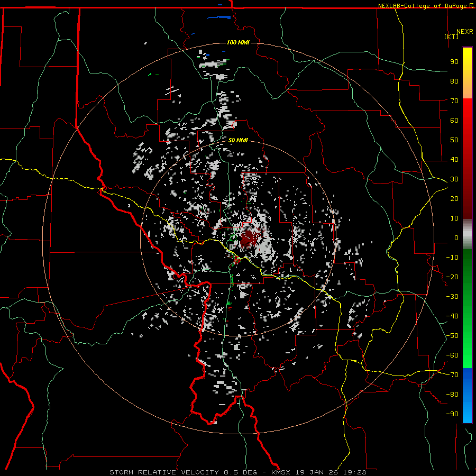Click the Storm Relative Velocity caption at bottom

pyautogui.click(x=238, y=472)
